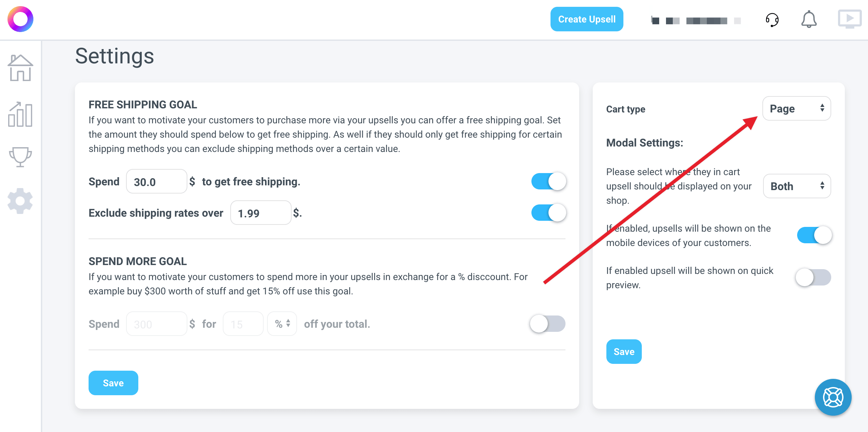Click the colorful ring app logo
Image resolution: width=868 pixels, height=432 pixels.
[x=20, y=19]
